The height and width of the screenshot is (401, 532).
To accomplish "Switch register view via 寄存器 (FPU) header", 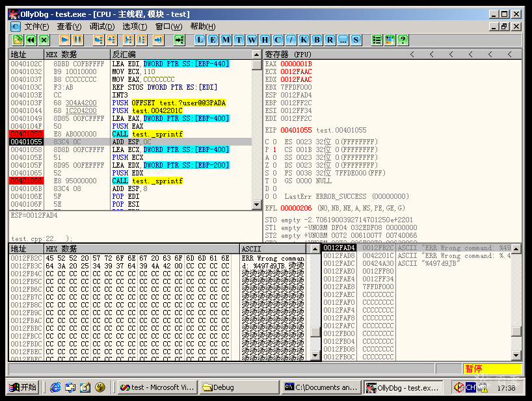I will (x=289, y=55).
